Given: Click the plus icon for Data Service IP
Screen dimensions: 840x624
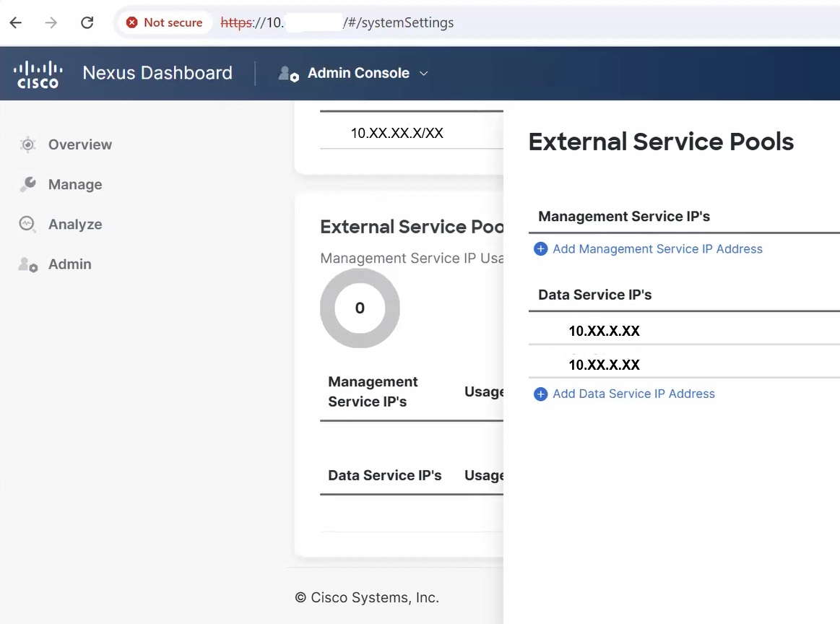Looking at the screenshot, I should coord(540,394).
